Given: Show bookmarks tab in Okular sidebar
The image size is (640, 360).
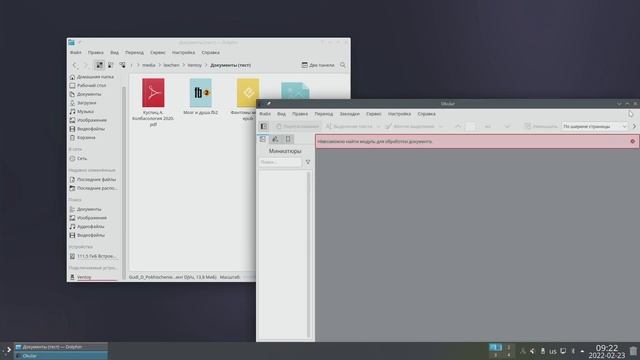Looking at the screenshot, I should 288,139.
